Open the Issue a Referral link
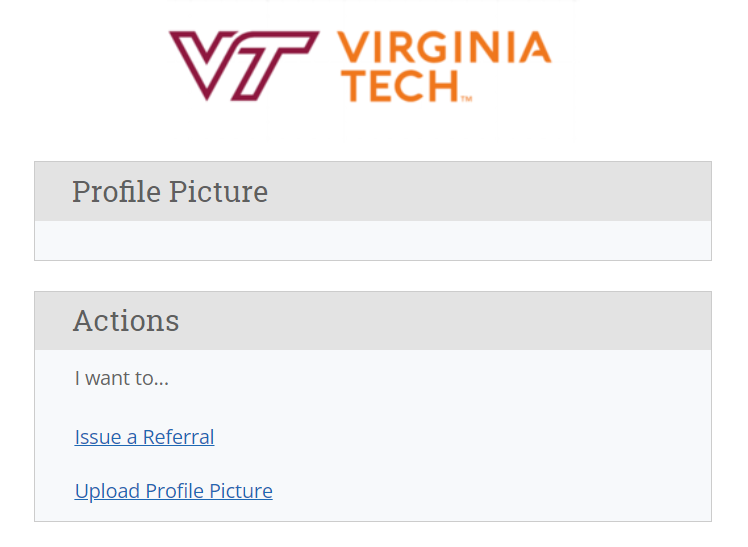The image size is (748, 547). 145,437
